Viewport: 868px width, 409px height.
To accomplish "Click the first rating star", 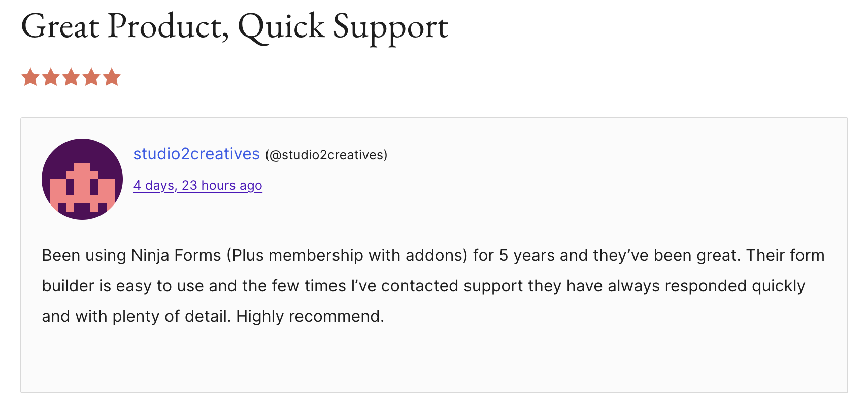I will coord(30,78).
